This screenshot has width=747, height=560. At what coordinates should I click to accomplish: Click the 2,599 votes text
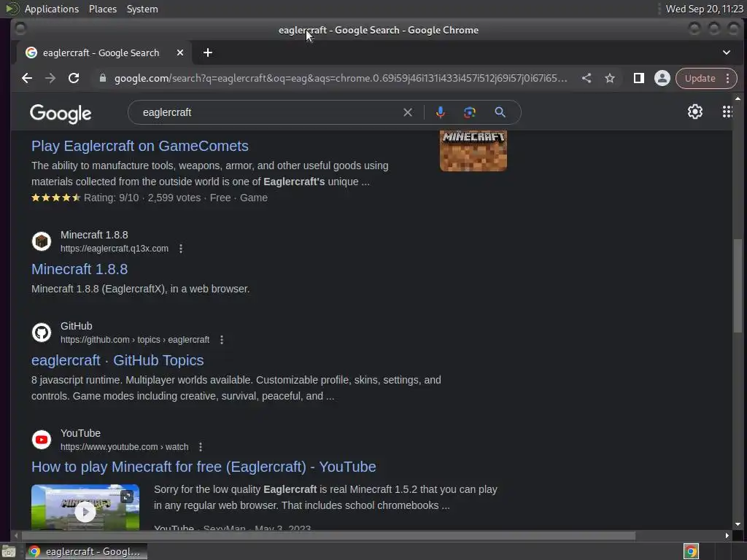174,198
